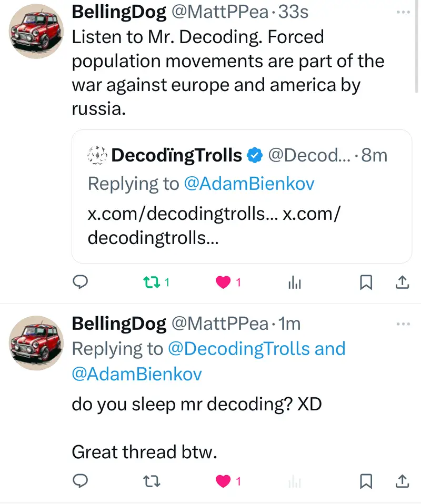Bookmark the second tweet
This screenshot has width=421, height=504.
[366, 480]
